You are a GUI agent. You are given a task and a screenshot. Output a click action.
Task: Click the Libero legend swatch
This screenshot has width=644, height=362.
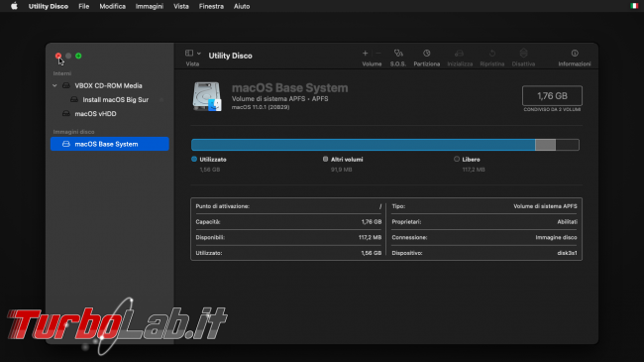click(x=457, y=159)
